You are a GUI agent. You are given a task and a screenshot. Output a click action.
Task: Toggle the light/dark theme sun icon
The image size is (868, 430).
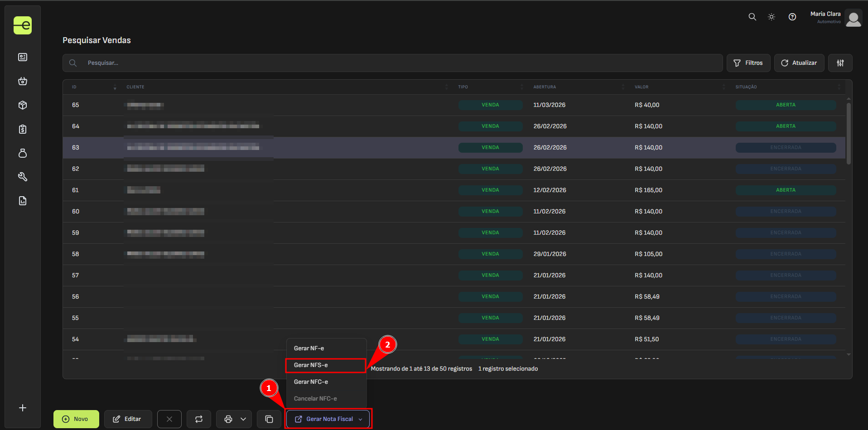click(x=772, y=17)
